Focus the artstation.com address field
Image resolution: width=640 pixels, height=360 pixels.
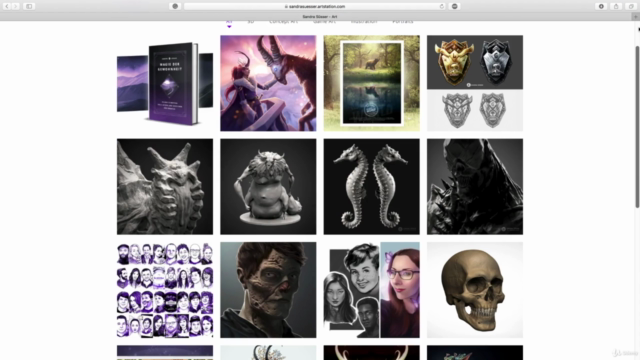point(314,6)
